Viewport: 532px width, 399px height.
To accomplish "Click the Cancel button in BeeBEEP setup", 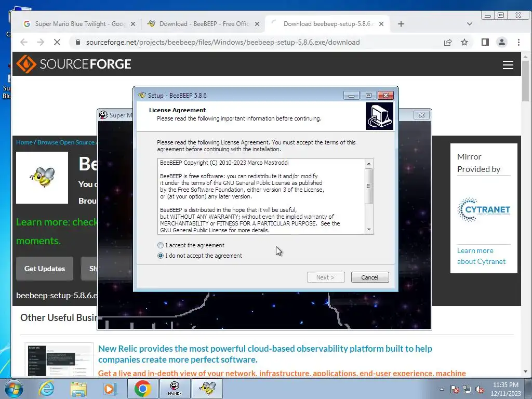I will tap(370, 277).
